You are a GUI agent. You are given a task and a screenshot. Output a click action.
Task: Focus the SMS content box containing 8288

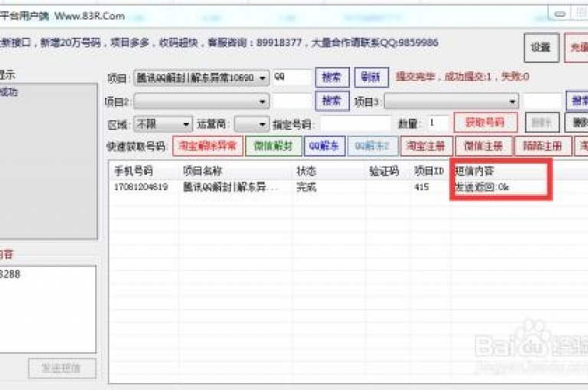(47, 309)
